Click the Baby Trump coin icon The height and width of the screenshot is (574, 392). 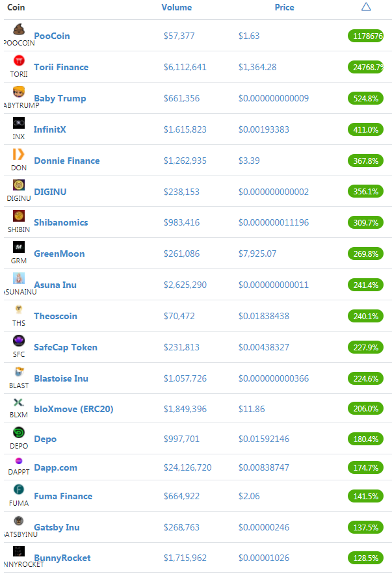[19, 92]
